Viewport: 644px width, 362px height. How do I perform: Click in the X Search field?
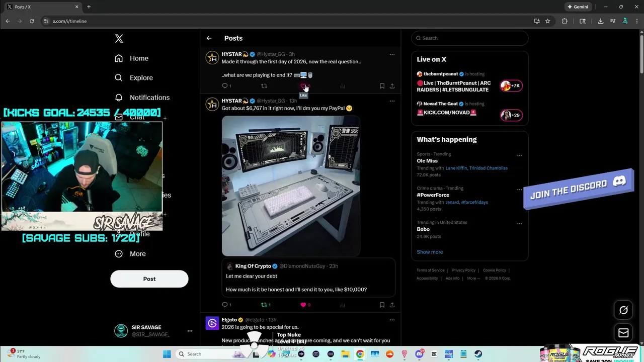point(470,38)
